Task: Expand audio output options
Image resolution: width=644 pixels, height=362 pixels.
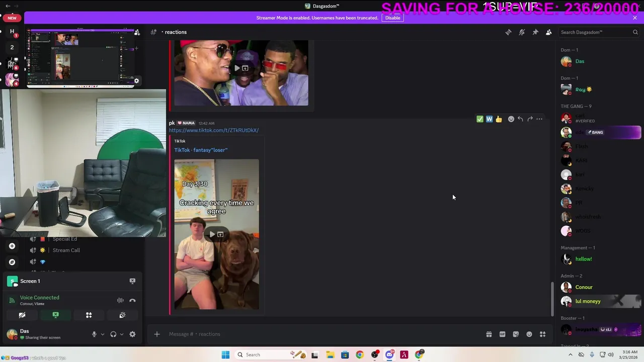Action: point(122,334)
